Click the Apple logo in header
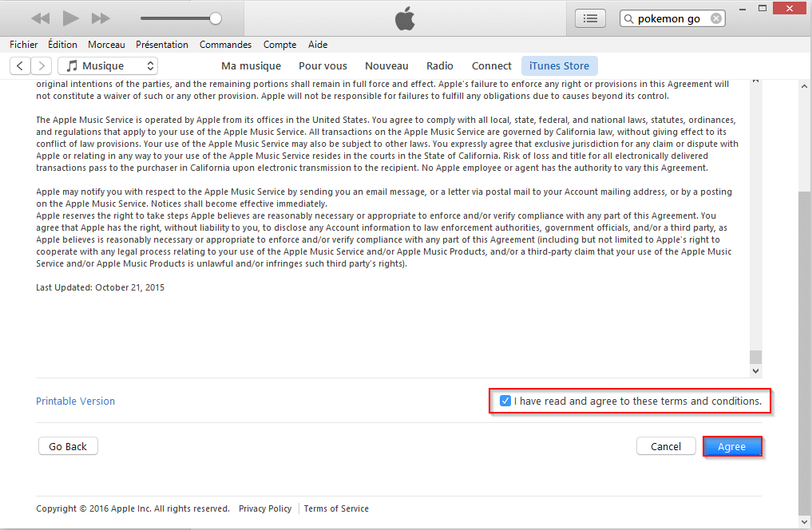This screenshot has width=812, height=530. point(405,18)
